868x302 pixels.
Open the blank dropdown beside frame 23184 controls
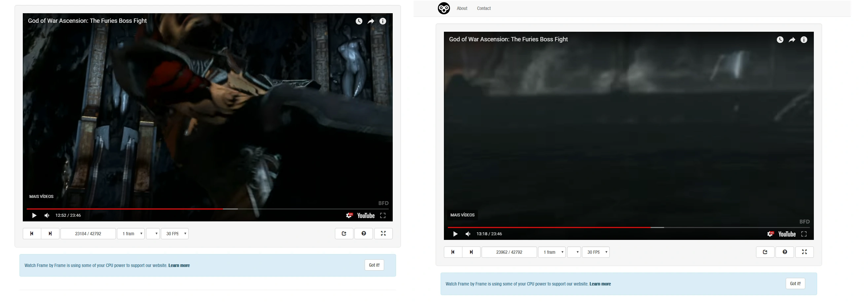153,234
